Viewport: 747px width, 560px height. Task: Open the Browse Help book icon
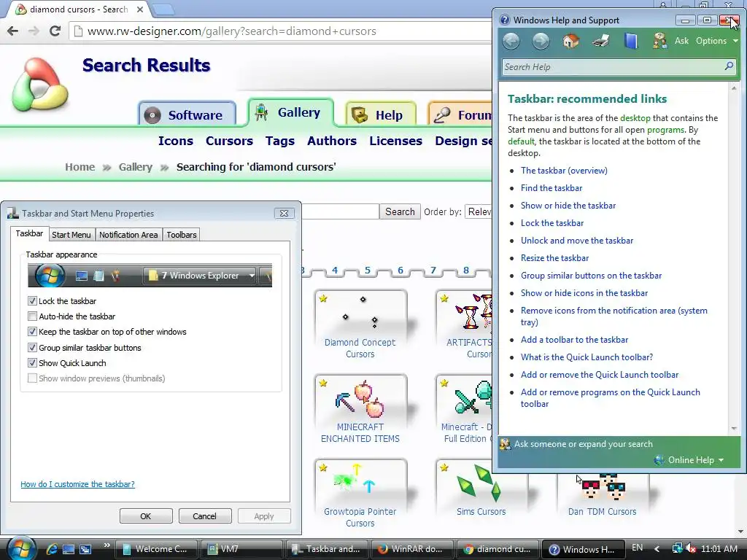tap(631, 41)
